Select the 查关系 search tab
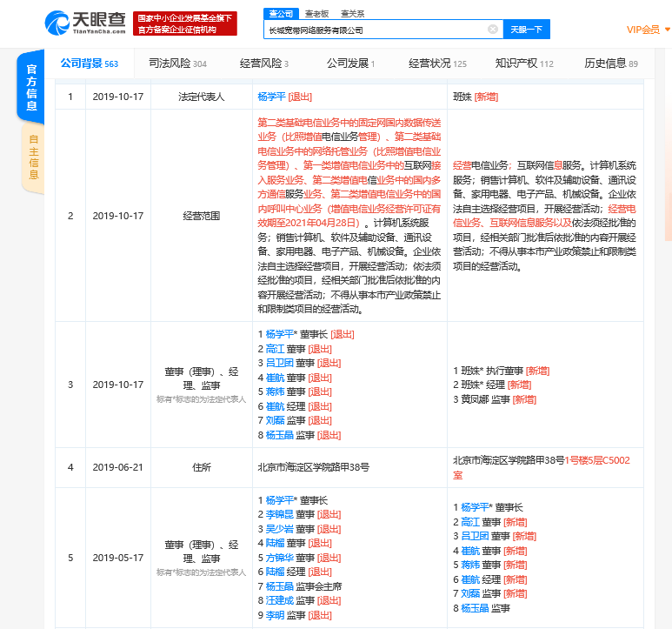This screenshot has width=672, height=629. (x=352, y=14)
